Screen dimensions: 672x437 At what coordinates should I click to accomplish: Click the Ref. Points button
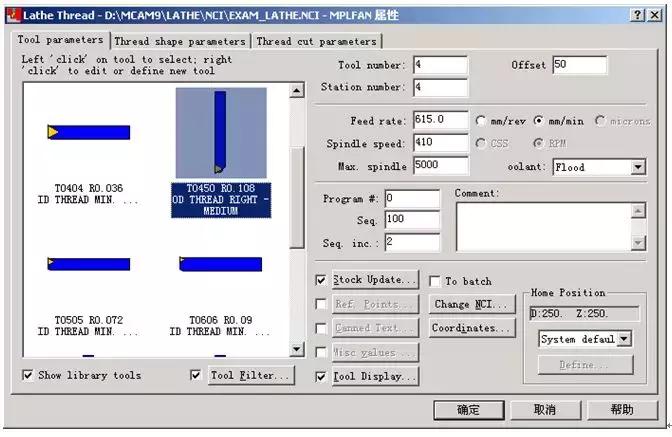[x=375, y=304]
